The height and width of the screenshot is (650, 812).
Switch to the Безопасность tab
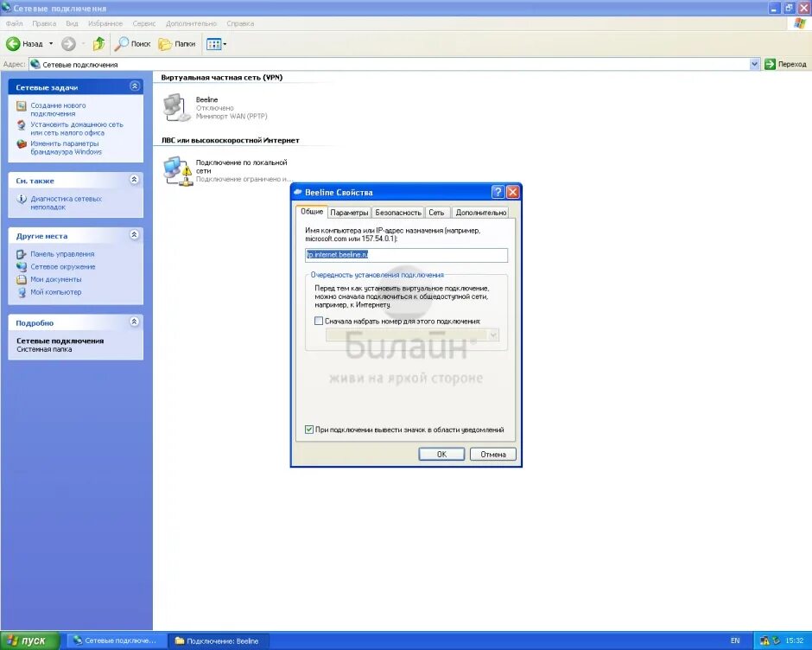point(398,213)
